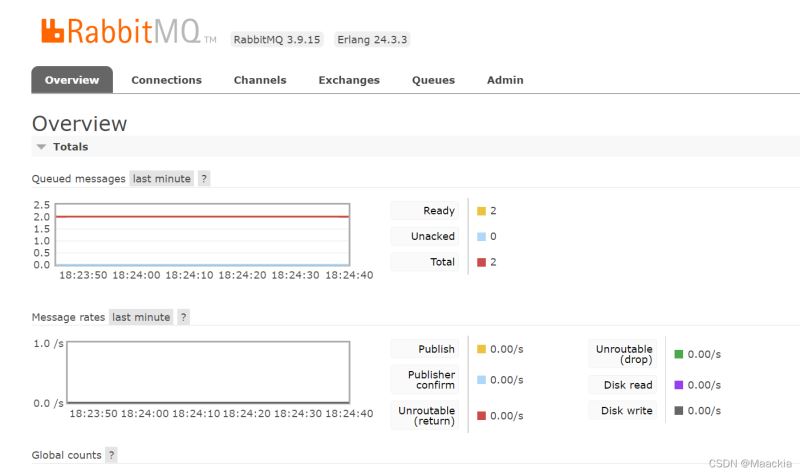Click the Queued messages chart
800x473 pixels.
tap(203, 235)
